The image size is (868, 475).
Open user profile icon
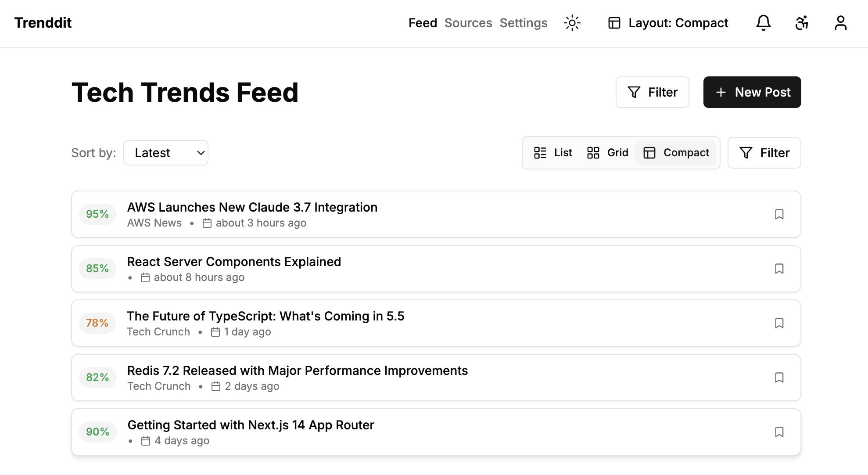(x=840, y=23)
